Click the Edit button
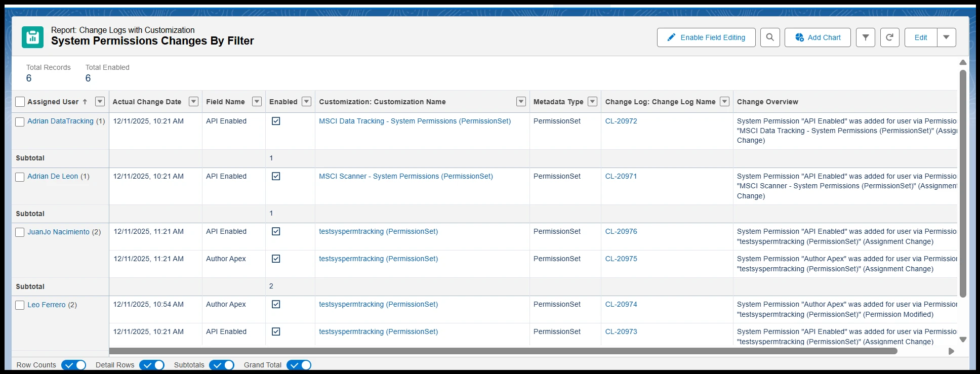 pos(921,37)
